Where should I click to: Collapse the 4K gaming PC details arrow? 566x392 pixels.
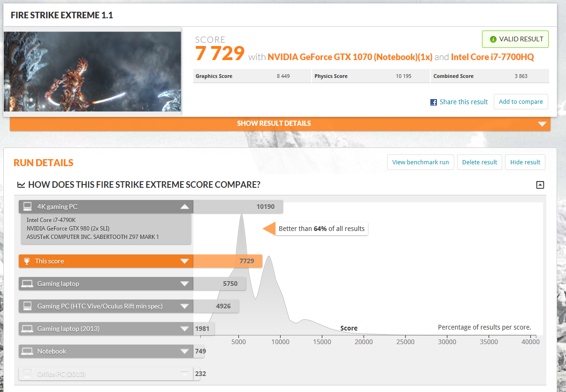click(184, 207)
